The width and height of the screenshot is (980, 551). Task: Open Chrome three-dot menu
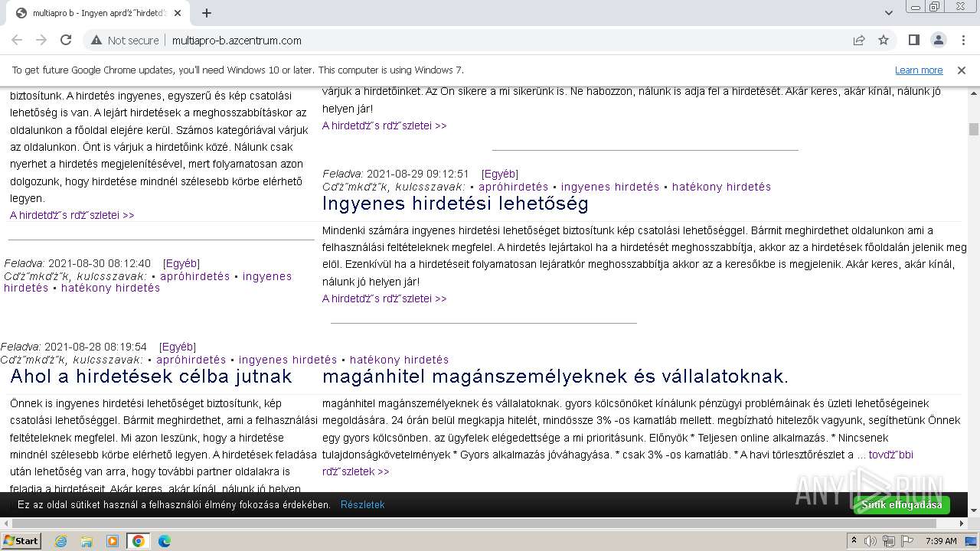(962, 41)
